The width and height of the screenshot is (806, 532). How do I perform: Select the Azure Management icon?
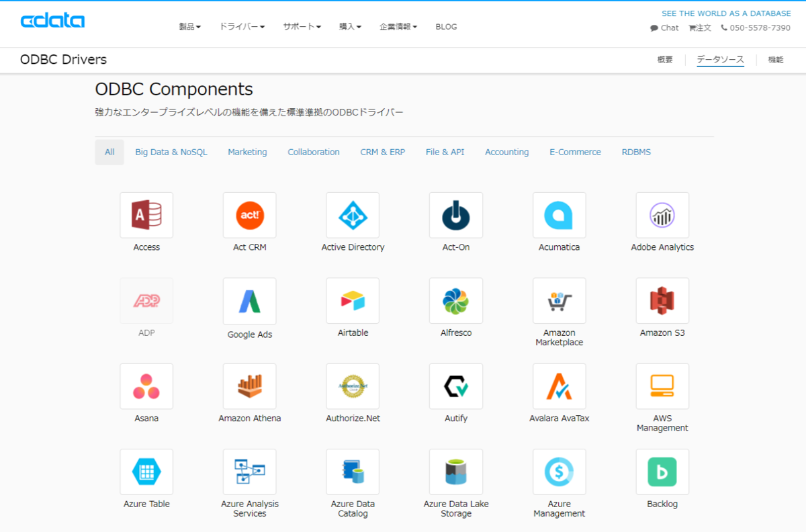pos(559,472)
